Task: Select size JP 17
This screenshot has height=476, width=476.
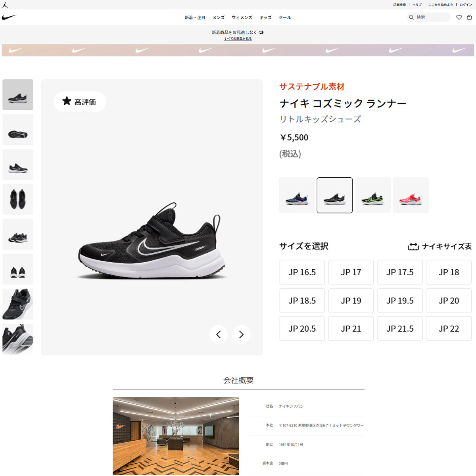Action: point(351,272)
